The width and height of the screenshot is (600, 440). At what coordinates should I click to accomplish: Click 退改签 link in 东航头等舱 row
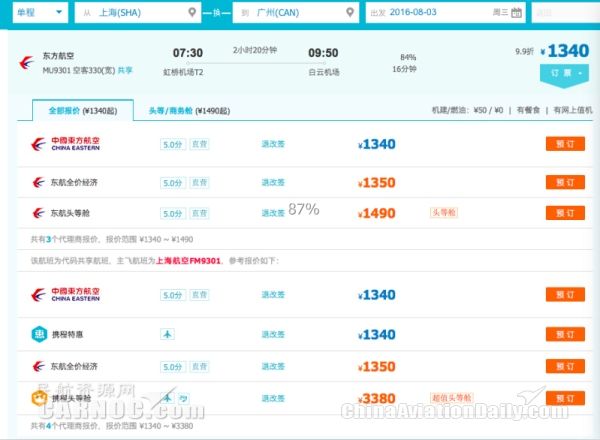(273, 213)
